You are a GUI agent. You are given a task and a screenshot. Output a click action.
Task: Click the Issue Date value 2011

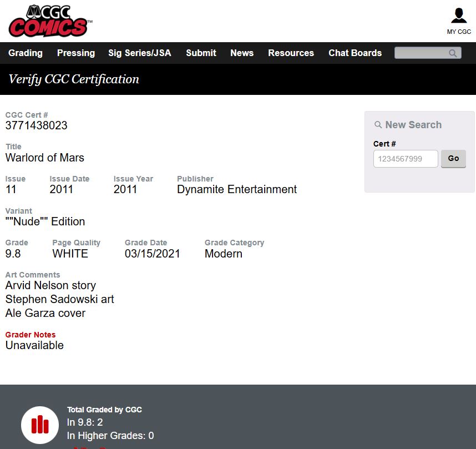[62, 189]
